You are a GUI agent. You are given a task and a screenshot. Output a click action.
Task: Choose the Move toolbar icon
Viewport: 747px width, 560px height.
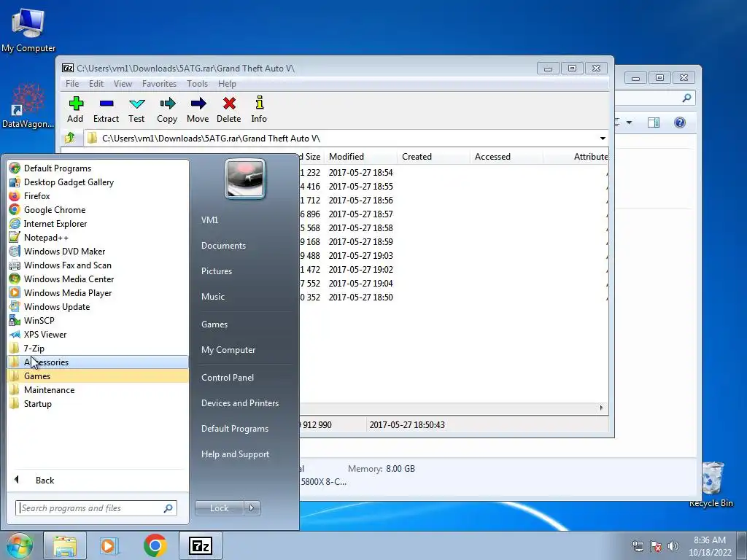(198, 110)
